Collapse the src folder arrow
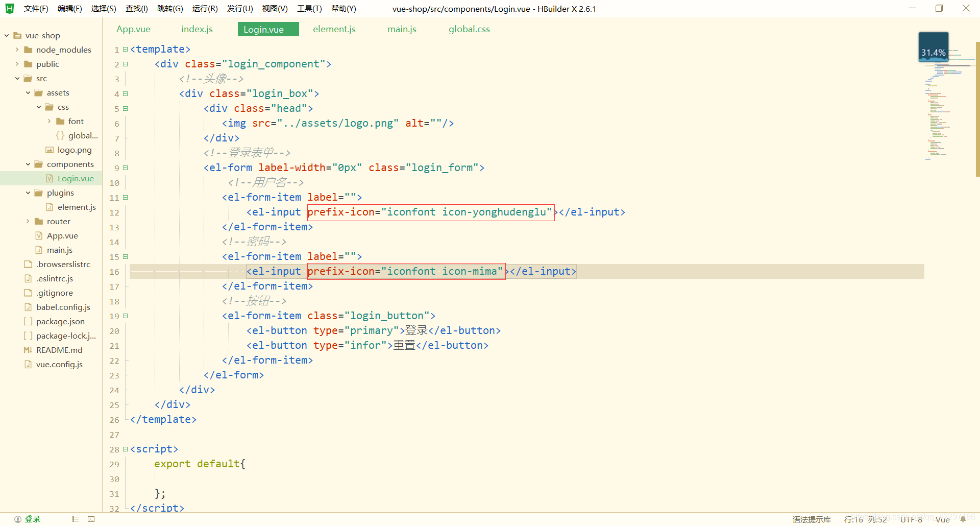Viewport: 980px width, 526px height. pos(17,78)
